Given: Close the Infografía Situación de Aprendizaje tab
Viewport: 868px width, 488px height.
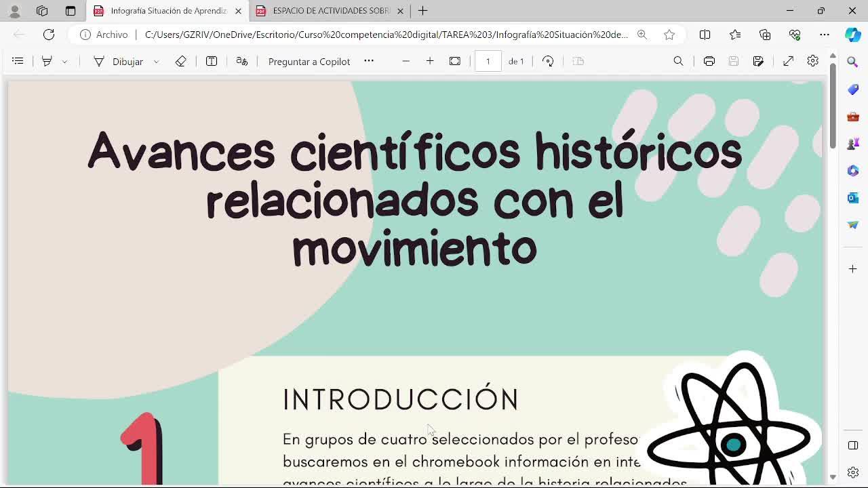Looking at the screenshot, I should pos(238,11).
